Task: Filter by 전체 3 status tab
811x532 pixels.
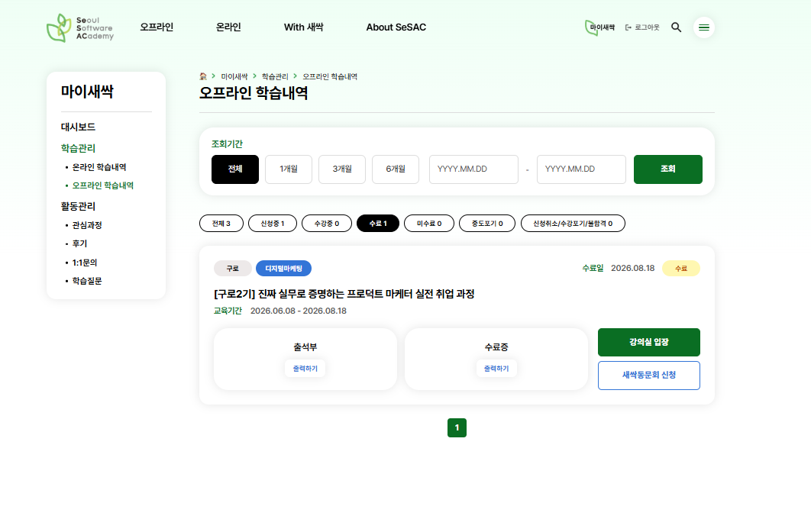Action: pos(221,224)
